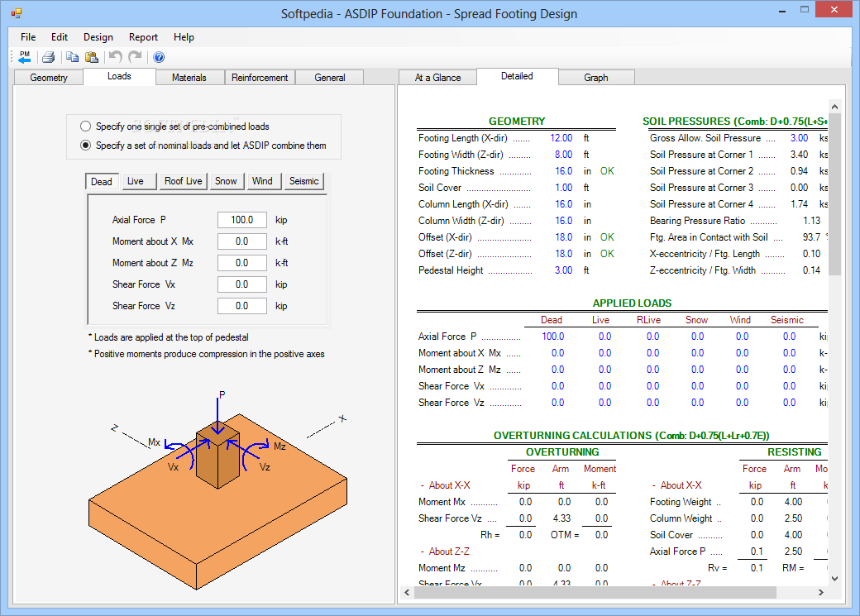Switch to the Geometry tab
Viewport: 860px width, 616px height.
point(49,78)
